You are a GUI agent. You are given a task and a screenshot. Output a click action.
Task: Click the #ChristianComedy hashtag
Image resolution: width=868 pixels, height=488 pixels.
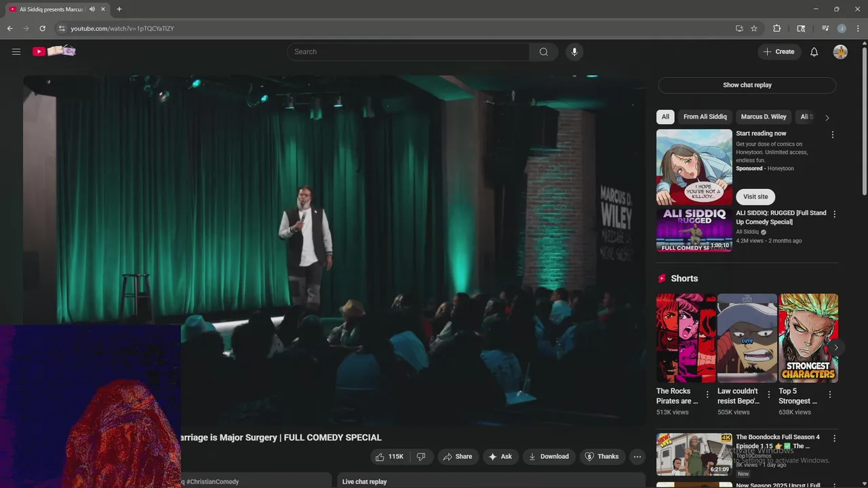coord(212,482)
